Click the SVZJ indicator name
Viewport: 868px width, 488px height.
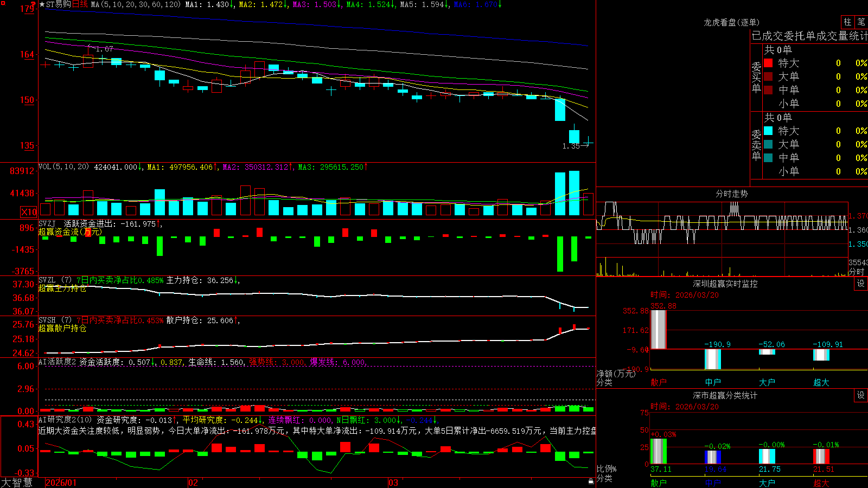pos(47,223)
